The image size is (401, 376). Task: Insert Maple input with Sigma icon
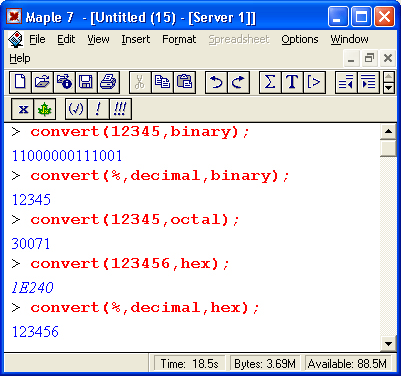pyautogui.click(x=270, y=82)
